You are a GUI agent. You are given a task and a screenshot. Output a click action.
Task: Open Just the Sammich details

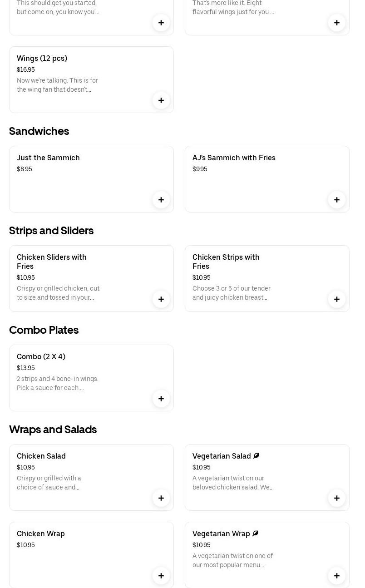48,158
